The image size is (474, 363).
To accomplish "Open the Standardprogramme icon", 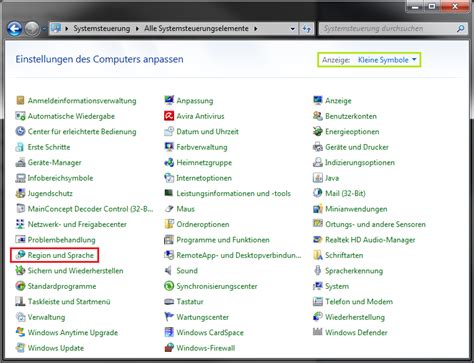I will [x=20, y=286].
